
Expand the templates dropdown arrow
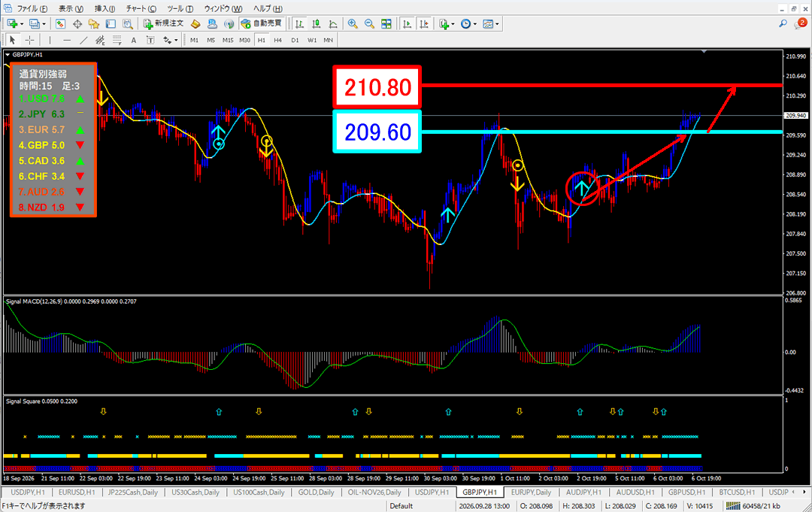(x=497, y=24)
